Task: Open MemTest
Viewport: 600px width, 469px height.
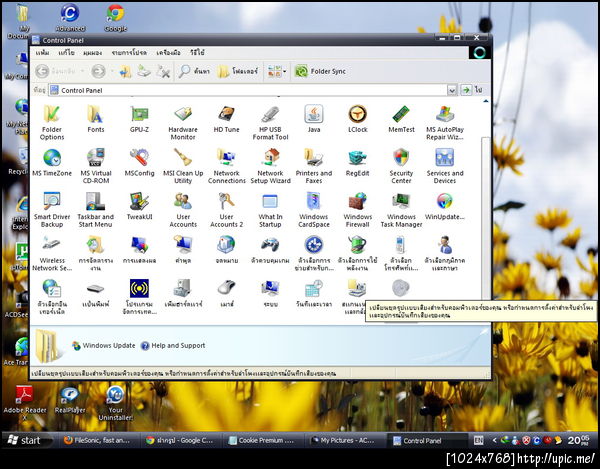Action: (401, 119)
